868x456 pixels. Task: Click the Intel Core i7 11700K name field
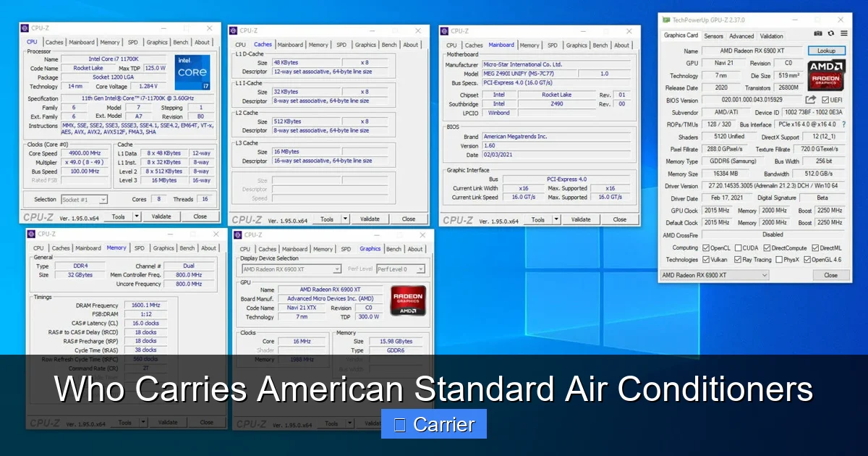(114, 59)
